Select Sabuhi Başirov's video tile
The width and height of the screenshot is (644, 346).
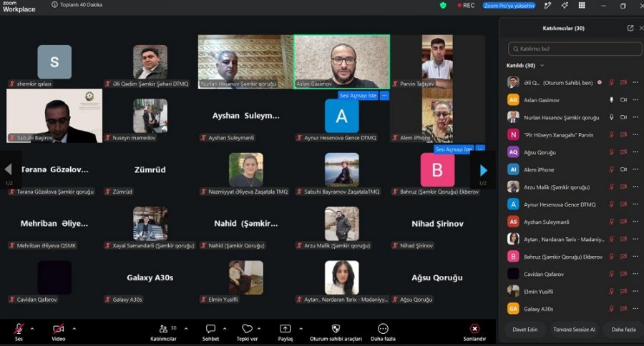pyautogui.click(x=54, y=116)
